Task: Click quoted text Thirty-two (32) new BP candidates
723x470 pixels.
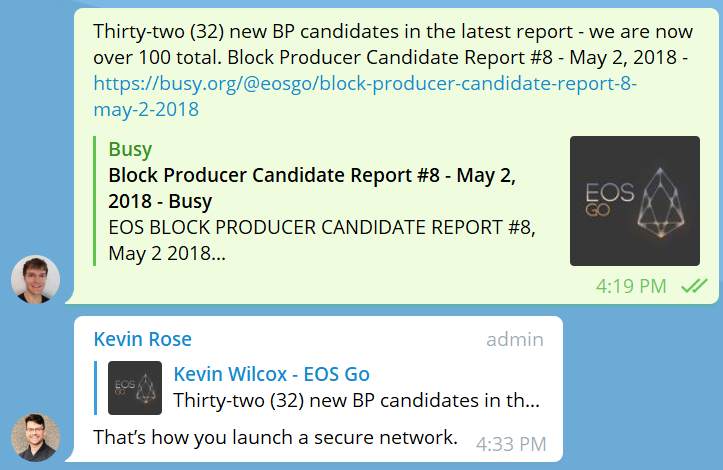Action: tap(356, 400)
